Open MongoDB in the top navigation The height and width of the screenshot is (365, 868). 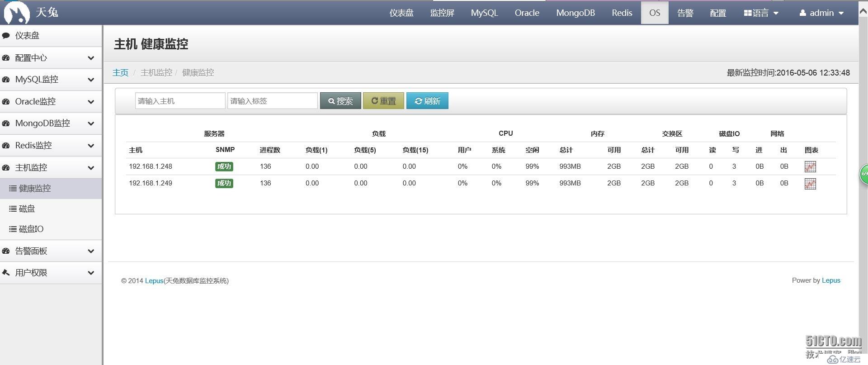(576, 13)
